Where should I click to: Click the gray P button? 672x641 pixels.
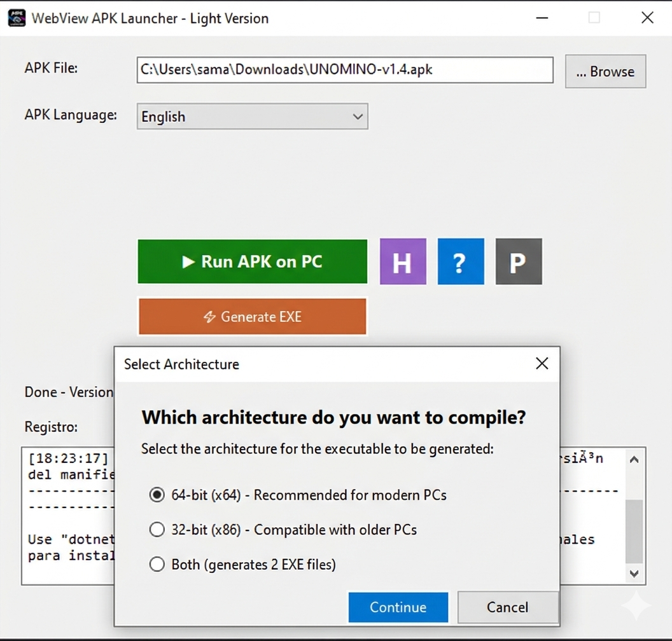(519, 261)
